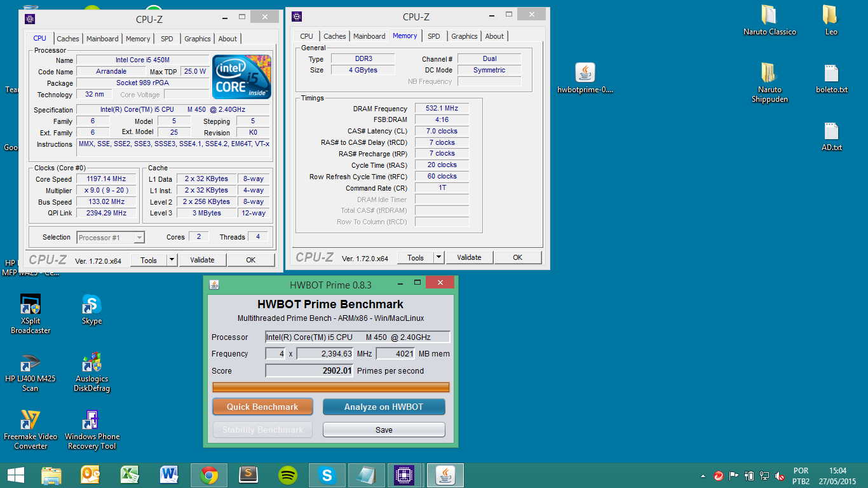Switch to Mainboard tab in left CPU-Z

[102, 39]
